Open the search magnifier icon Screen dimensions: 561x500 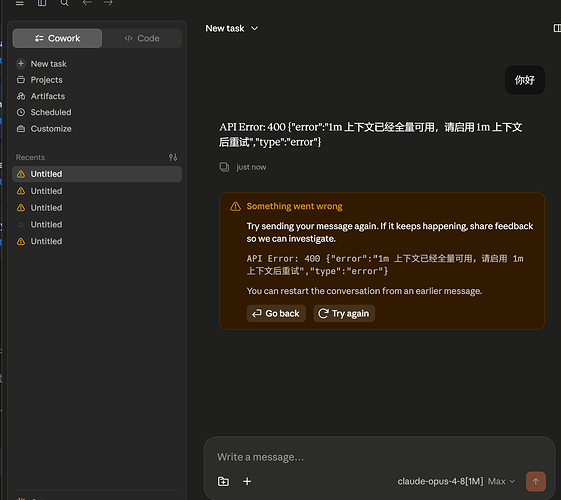pos(64,3)
